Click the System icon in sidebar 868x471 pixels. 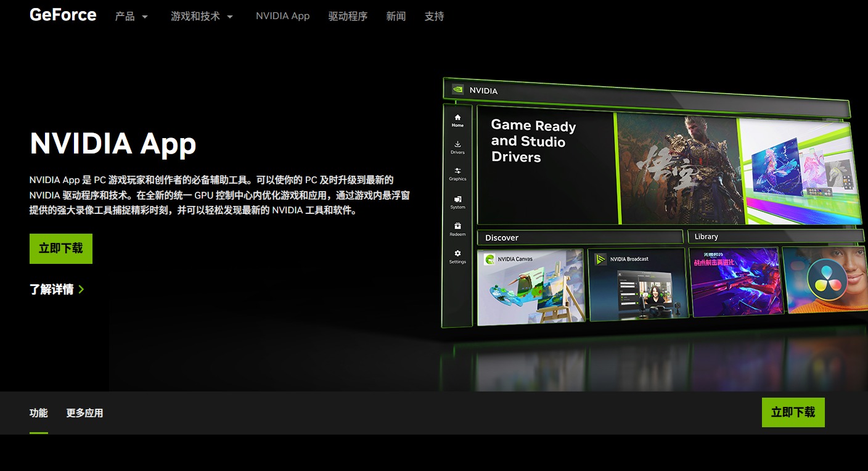pyautogui.click(x=457, y=199)
